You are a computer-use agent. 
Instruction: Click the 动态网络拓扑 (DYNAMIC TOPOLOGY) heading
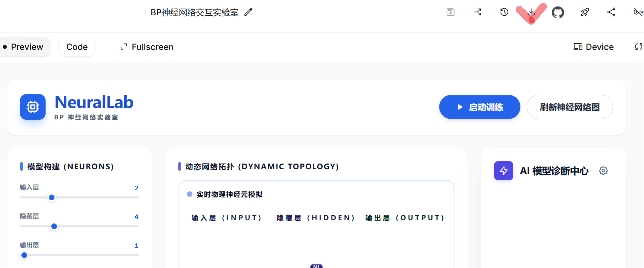[x=262, y=166]
